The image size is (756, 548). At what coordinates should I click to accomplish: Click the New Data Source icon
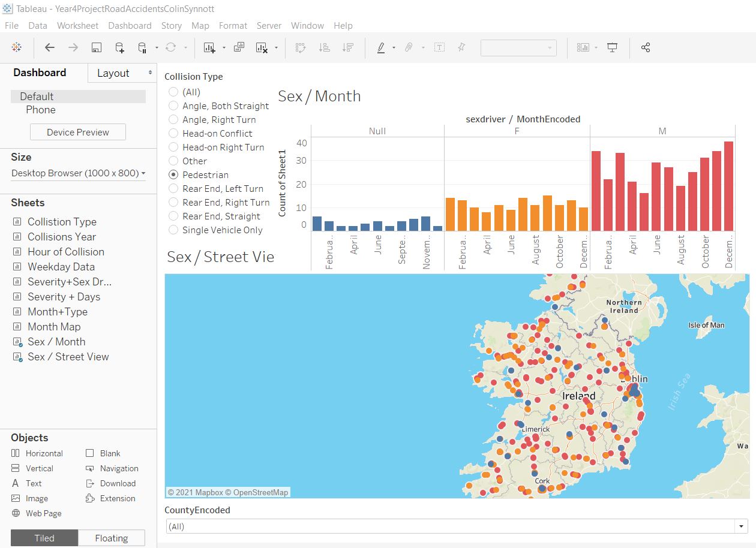pos(119,48)
